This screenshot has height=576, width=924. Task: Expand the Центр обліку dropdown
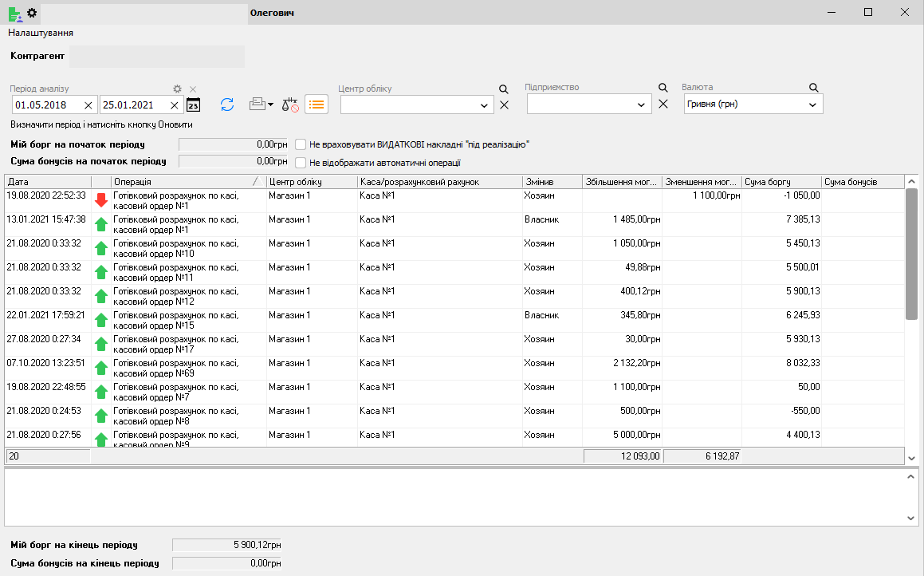484,105
